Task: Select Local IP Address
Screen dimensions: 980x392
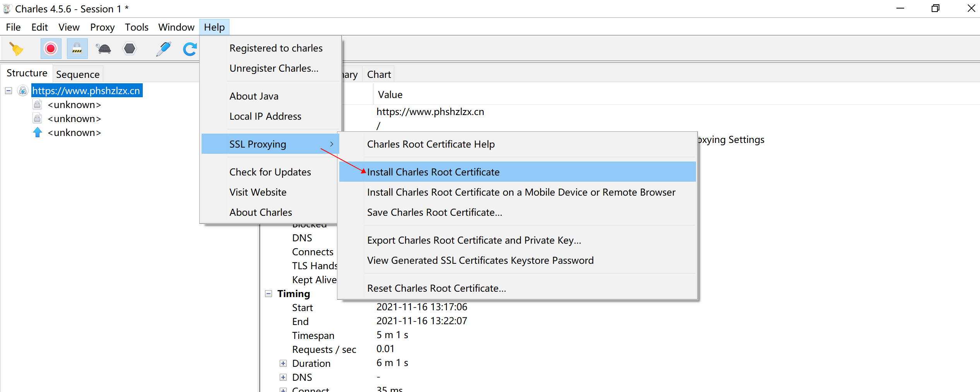Action: click(271, 116)
